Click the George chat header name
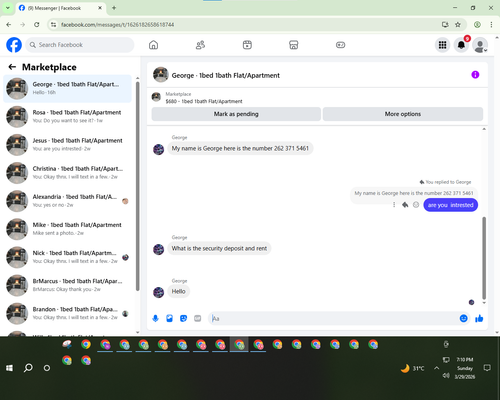Image resolution: width=500 pixels, height=400 pixels. pos(226,76)
